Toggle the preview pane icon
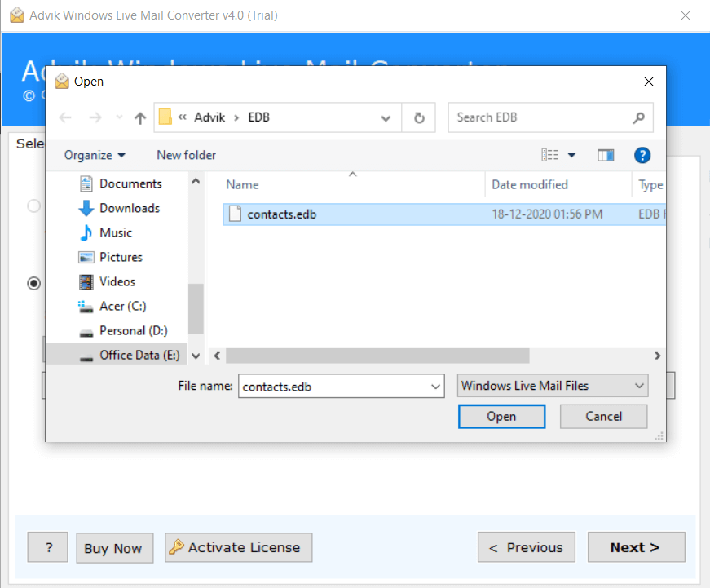 [x=606, y=156]
